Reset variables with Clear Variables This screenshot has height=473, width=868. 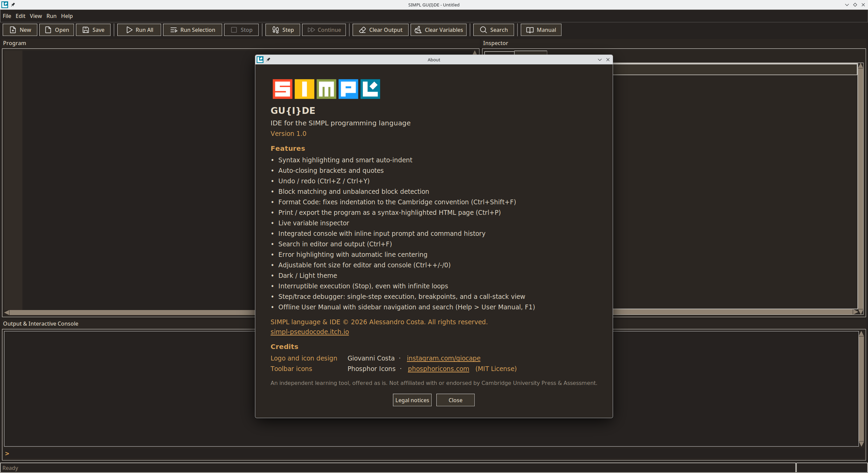click(x=439, y=30)
